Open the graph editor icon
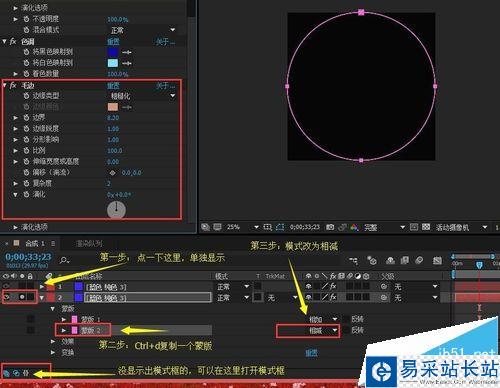This screenshot has height=388, width=500. pyautogui.click(x=437, y=260)
